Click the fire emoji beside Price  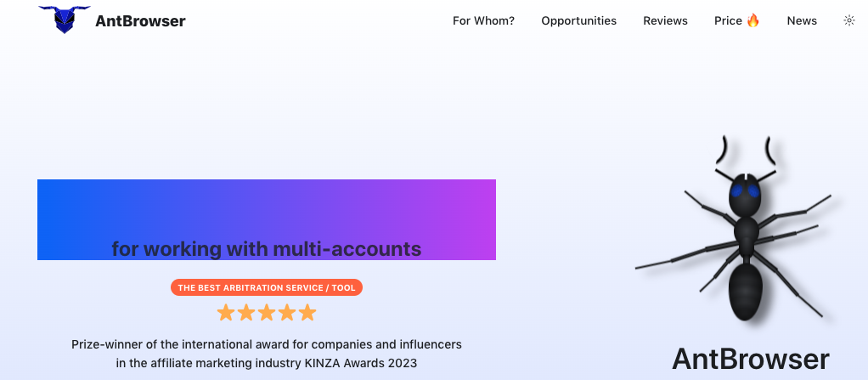click(x=753, y=20)
